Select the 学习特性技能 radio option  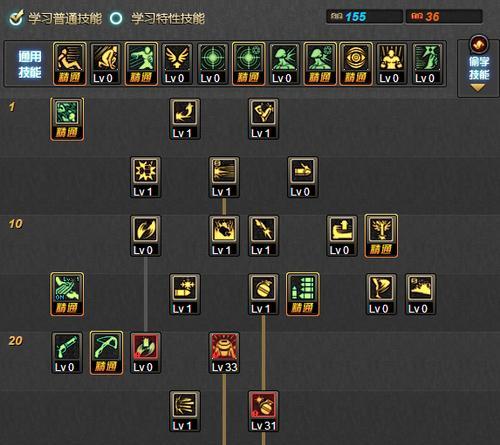[x=116, y=18]
